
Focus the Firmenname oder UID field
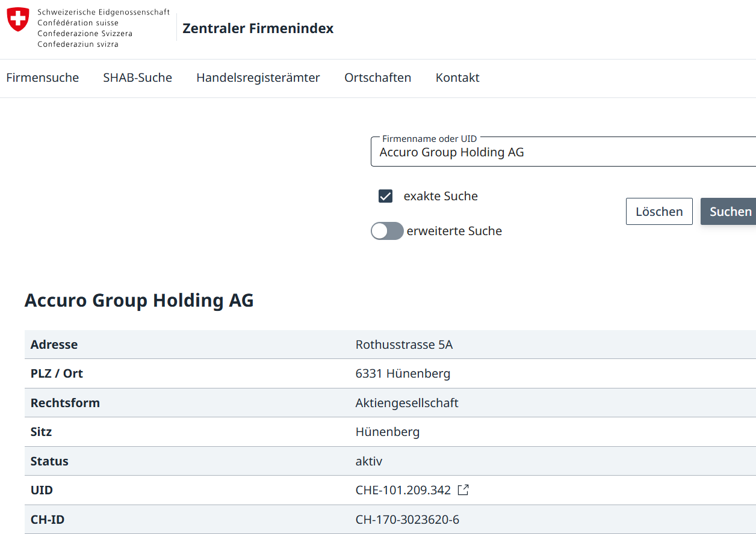click(560, 153)
